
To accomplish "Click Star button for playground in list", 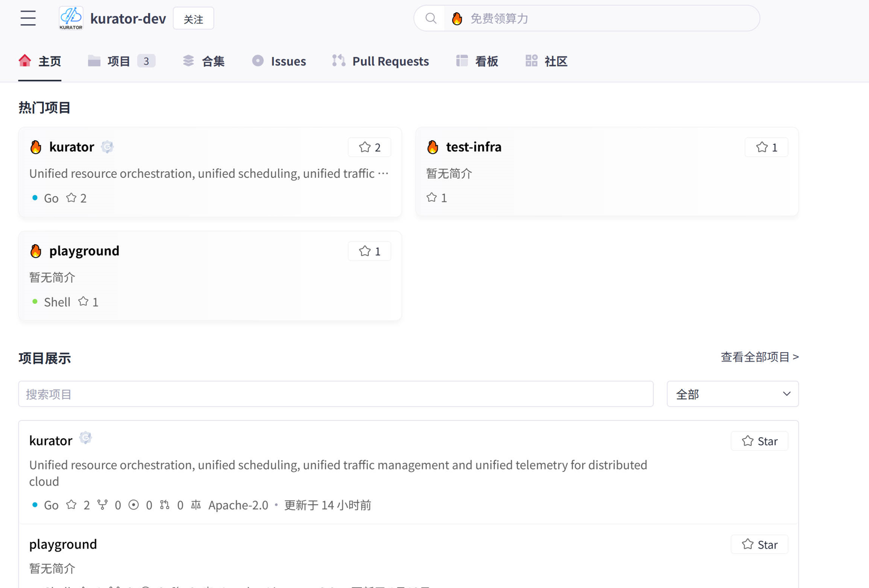I will pos(759,544).
